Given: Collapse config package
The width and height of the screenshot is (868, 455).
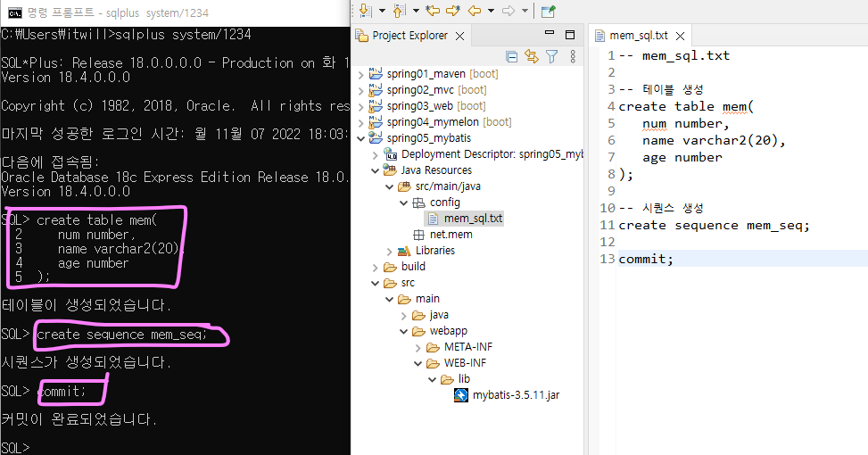Looking at the screenshot, I should coord(404,203).
